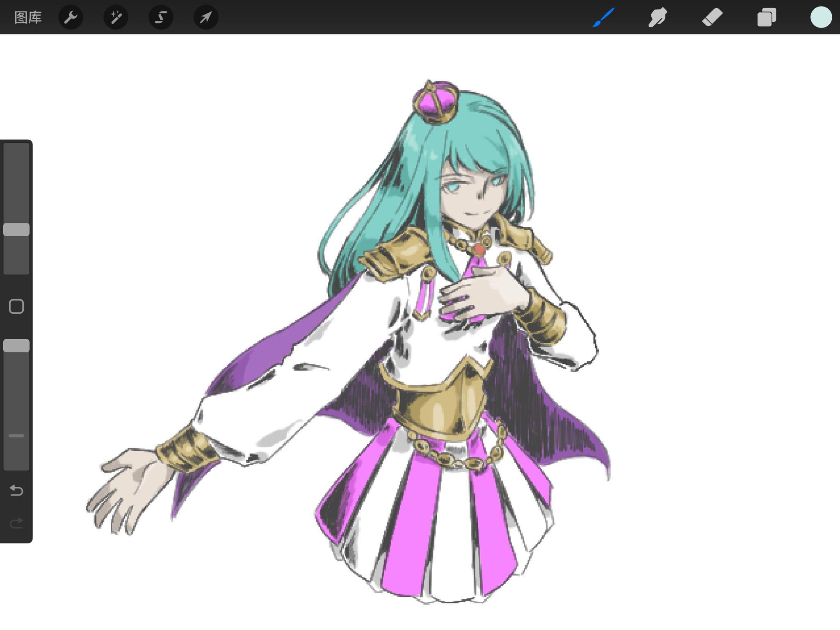Open the Adjustments magic wand menu
840x630 pixels.
click(x=116, y=17)
